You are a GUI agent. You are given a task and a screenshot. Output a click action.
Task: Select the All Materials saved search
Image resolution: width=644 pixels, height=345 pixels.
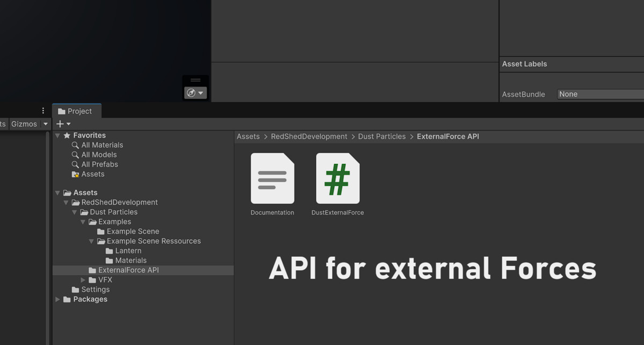click(102, 145)
